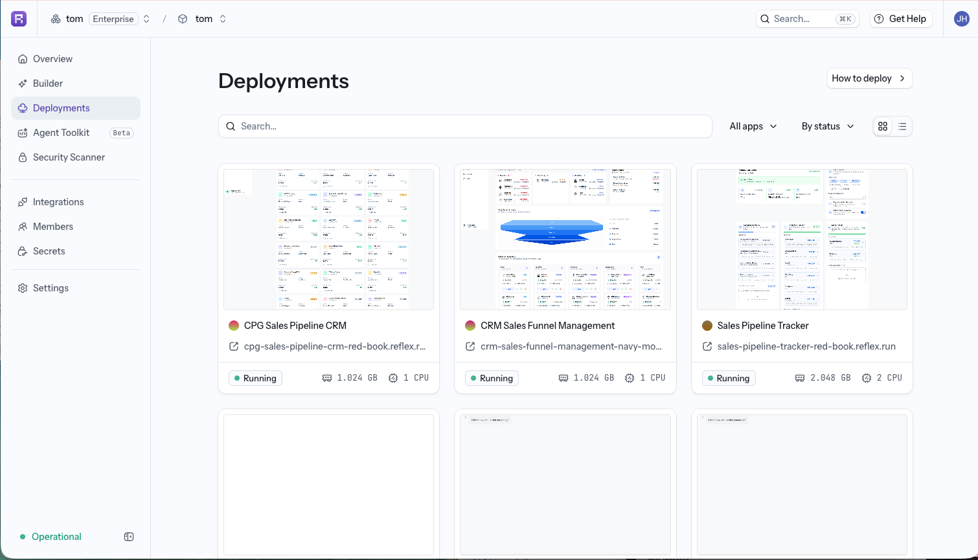Open the CPG Sales Pipeline CRM thumbnail

[328, 240]
